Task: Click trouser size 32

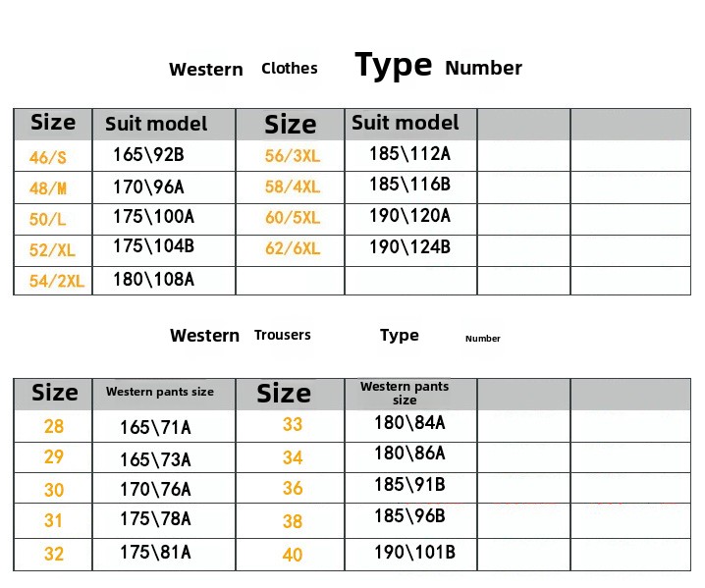Action: pyautogui.click(x=54, y=554)
